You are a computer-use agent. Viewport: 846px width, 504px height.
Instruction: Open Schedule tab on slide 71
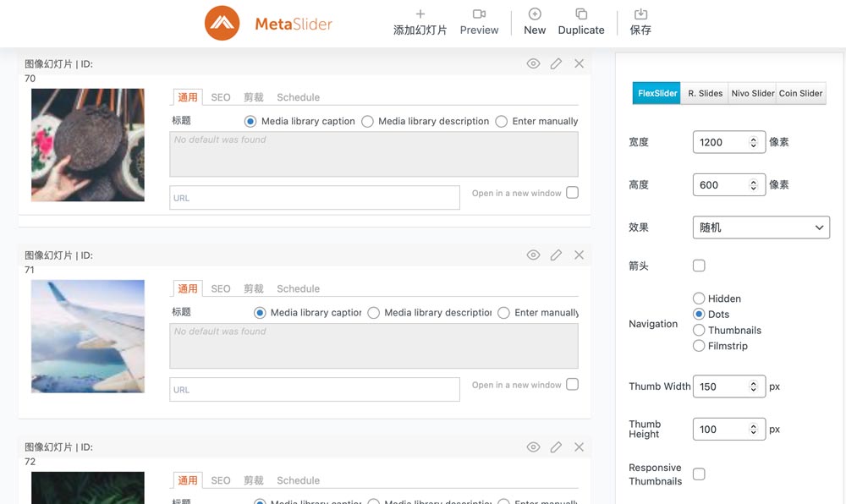298,289
